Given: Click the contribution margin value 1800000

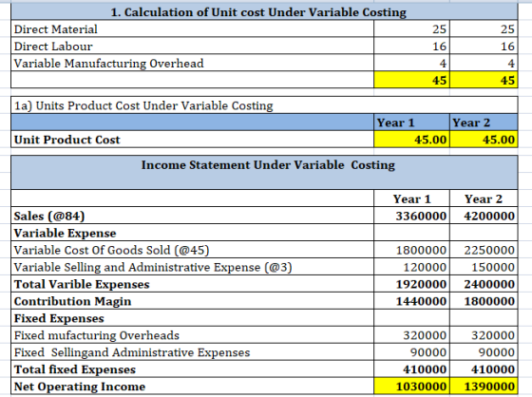Looking at the screenshot, I should coord(484,301).
